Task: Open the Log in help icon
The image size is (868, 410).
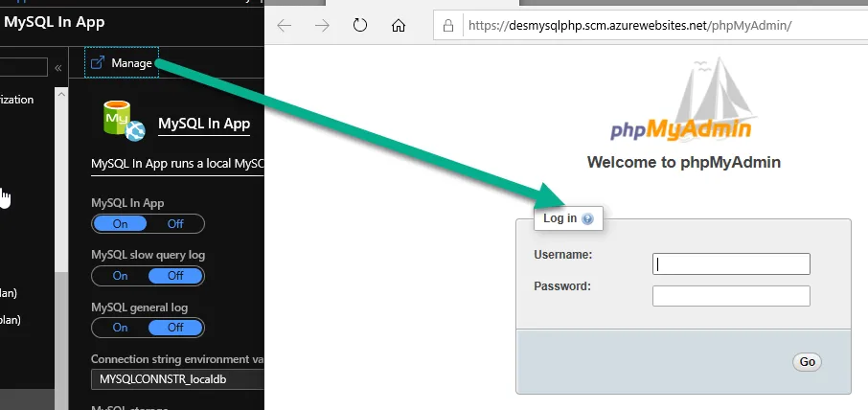Action: [x=588, y=219]
